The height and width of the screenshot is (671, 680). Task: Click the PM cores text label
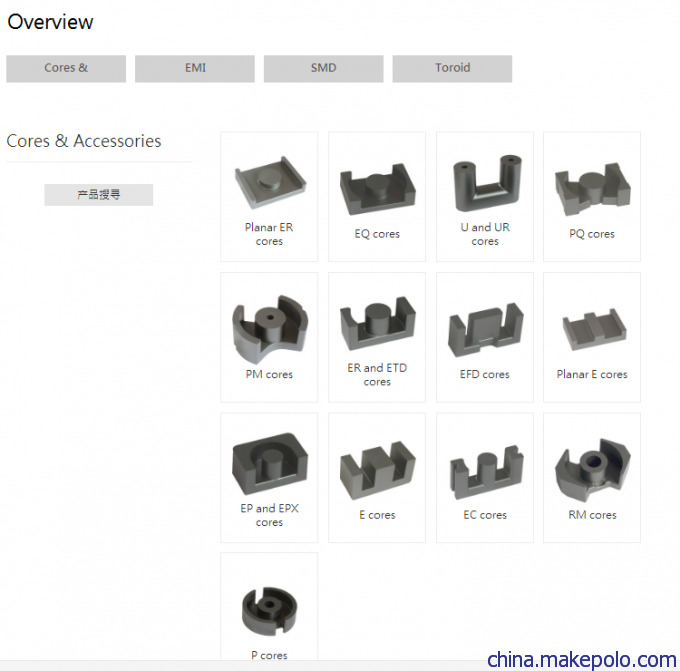coord(269,374)
